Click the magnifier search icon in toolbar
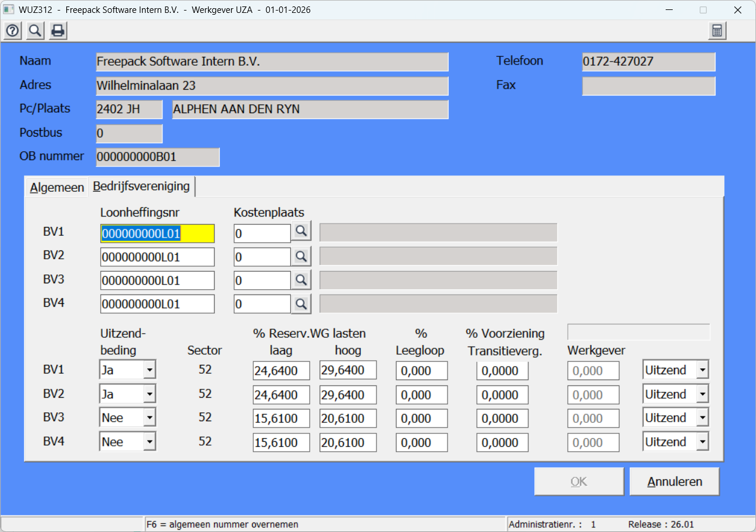This screenshot has width=756, height=532. (x=35, y=31)
